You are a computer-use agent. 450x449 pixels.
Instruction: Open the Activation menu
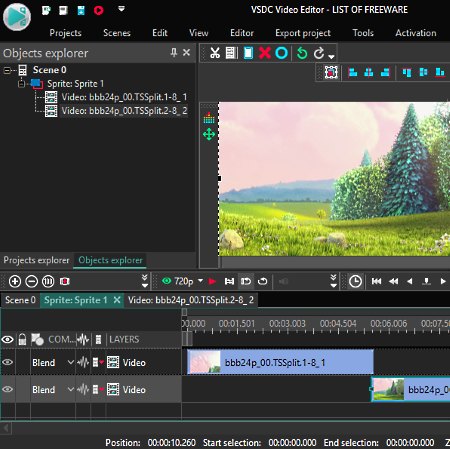(416, 33)
